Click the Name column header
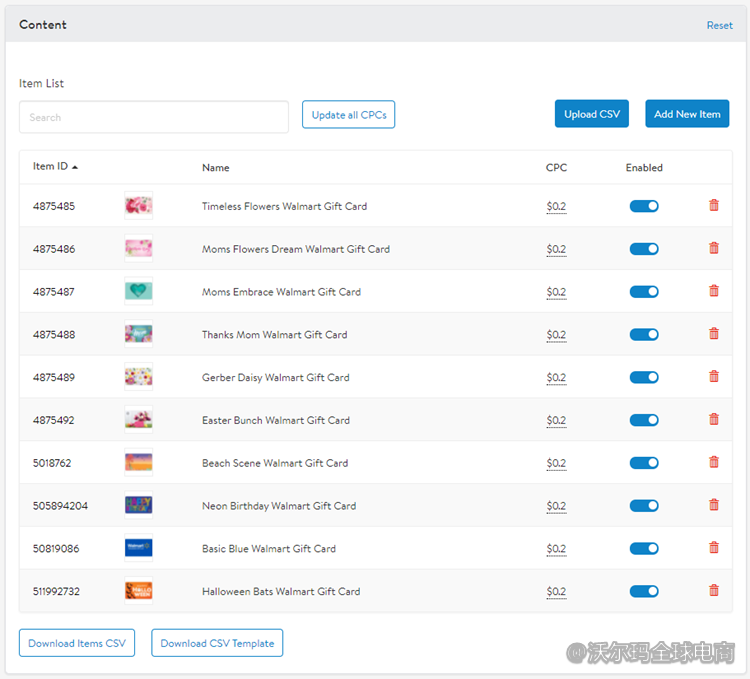Screen dimensions: 750x679 [215, 168]
